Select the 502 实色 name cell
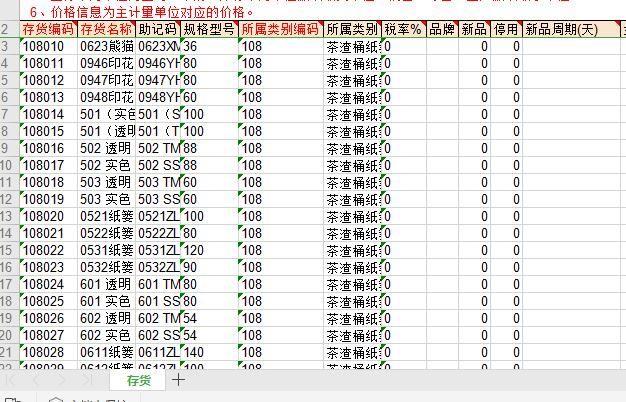This screenshot has height=402, width=626. 106,165
